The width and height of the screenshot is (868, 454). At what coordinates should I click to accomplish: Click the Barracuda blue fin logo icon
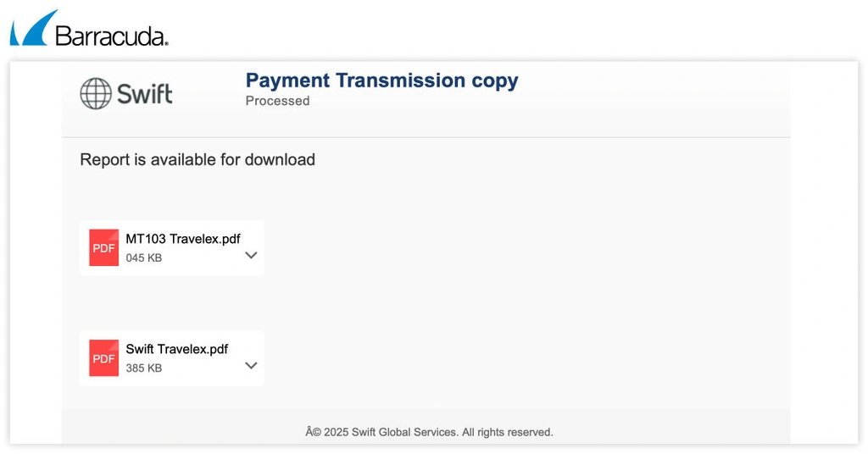(x=31, y=29)
